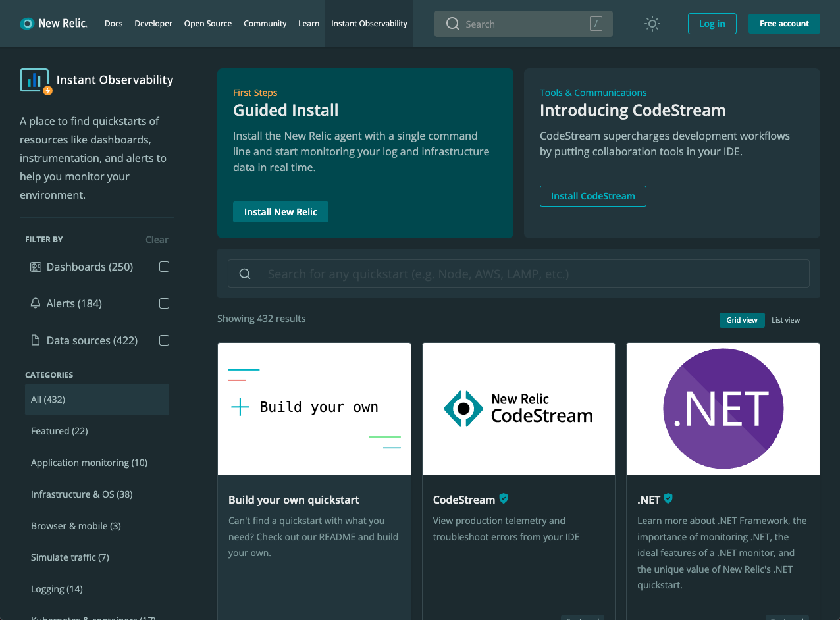
Task: Click the magnifier icon in top search bar
Action: (452, 24)
